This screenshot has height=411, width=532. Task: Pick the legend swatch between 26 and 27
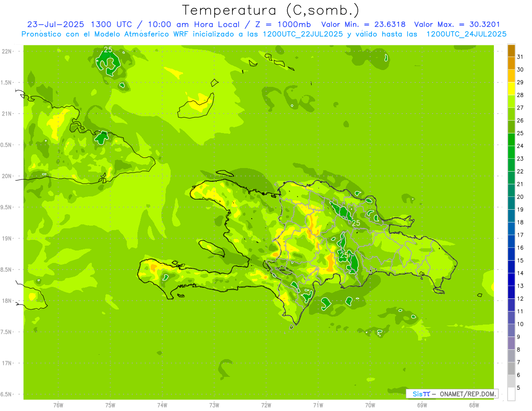pyautogui.click(x=511, y=114)
